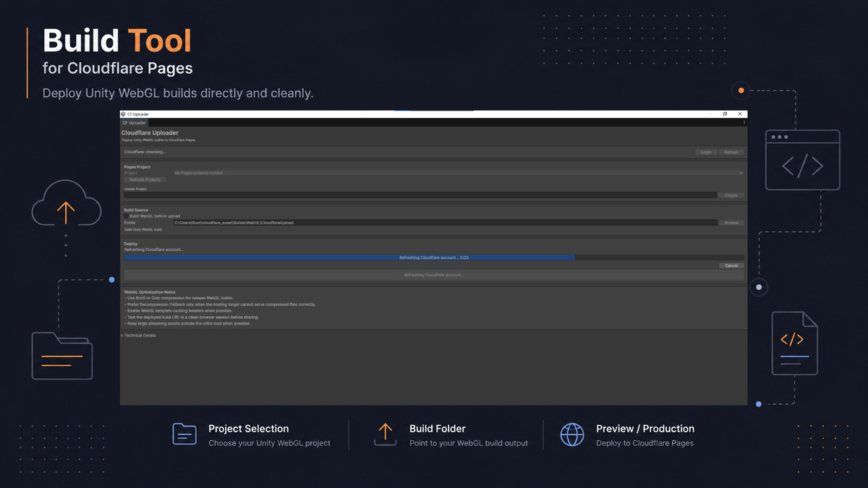Open the Project dropdown showing No Pages projects loaded
The image size is (868, 488).
pos(458,173)
